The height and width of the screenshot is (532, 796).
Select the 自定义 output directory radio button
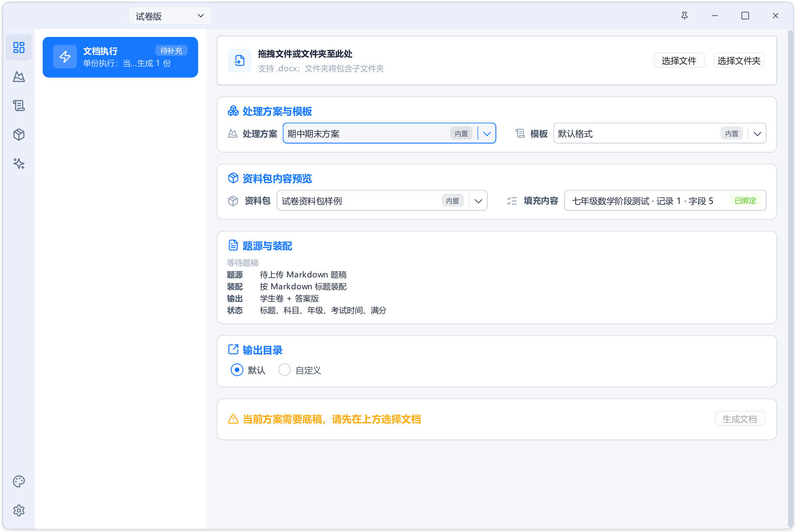coord(285,370)
